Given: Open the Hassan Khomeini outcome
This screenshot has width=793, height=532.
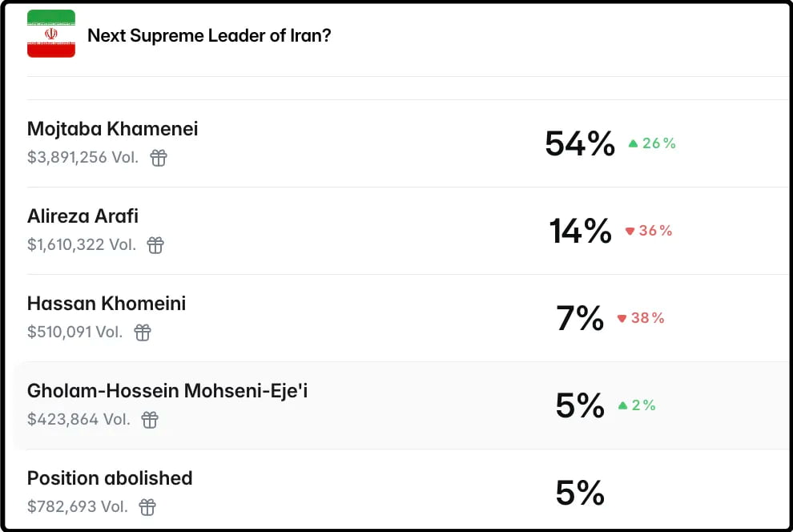Looking at the screenshot, I should click(x=107, y=304).
